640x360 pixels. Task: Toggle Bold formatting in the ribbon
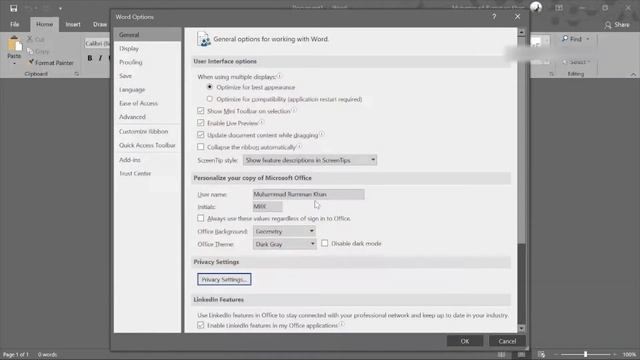coord(90,58)
